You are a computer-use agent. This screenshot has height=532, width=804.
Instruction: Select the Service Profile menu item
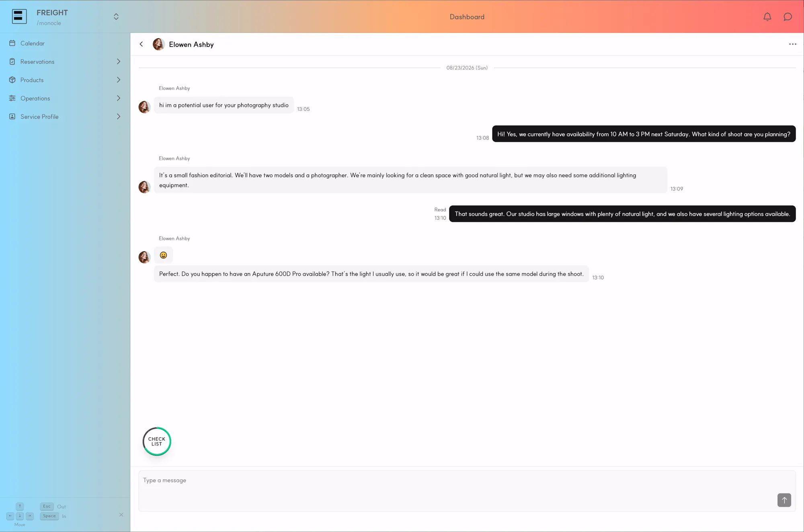pos(65,117)
